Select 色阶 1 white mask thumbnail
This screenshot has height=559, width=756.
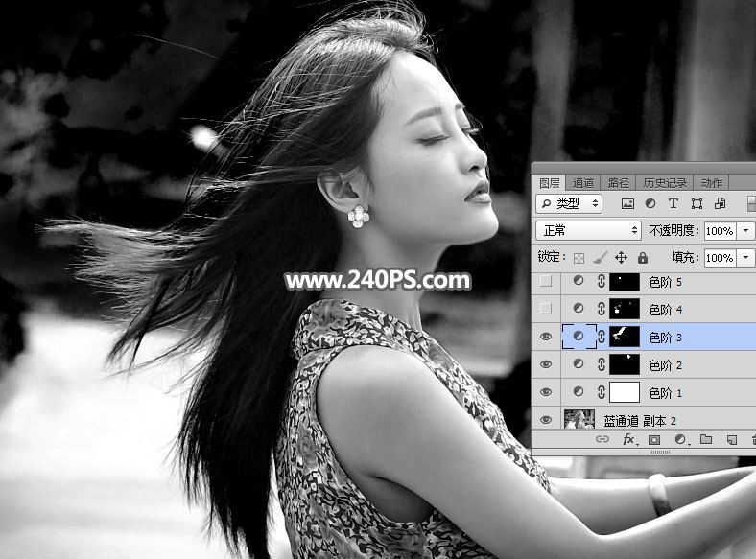[625, 392]
